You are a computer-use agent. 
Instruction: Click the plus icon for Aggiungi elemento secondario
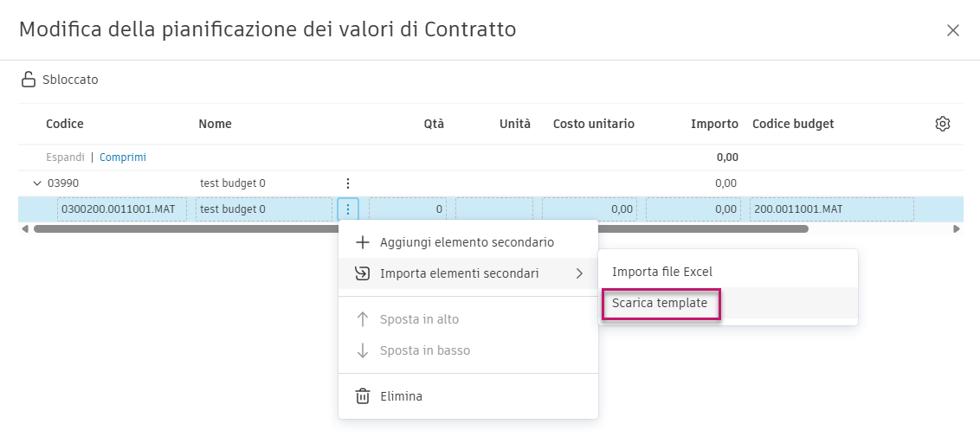click(x=363, y=242)
